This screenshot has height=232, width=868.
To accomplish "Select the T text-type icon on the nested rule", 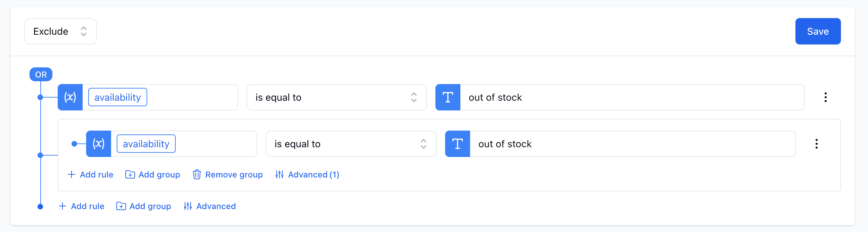I will pos(457,143).
